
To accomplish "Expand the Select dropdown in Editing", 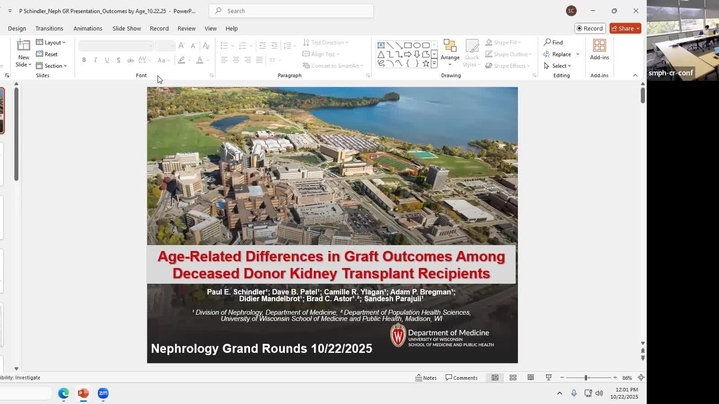I will pos(561,66).
